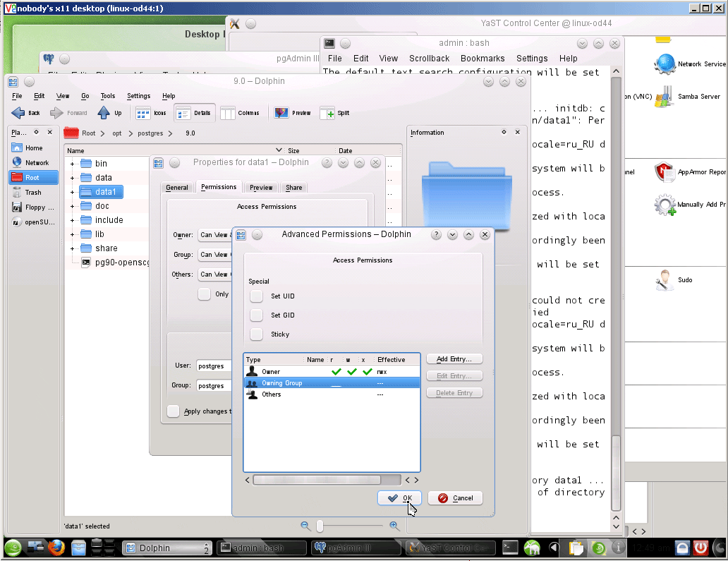Open AppArmor Reports in YaST
Image resolution: width=728 pixels, height=561 pixels.
click(x=691, y=172)
